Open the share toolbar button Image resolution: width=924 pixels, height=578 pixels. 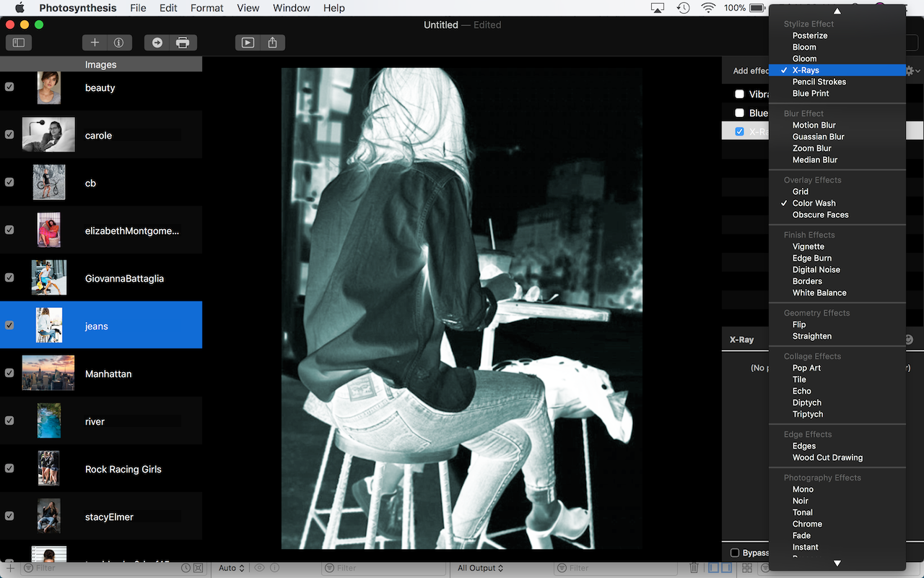pos(272,43)
